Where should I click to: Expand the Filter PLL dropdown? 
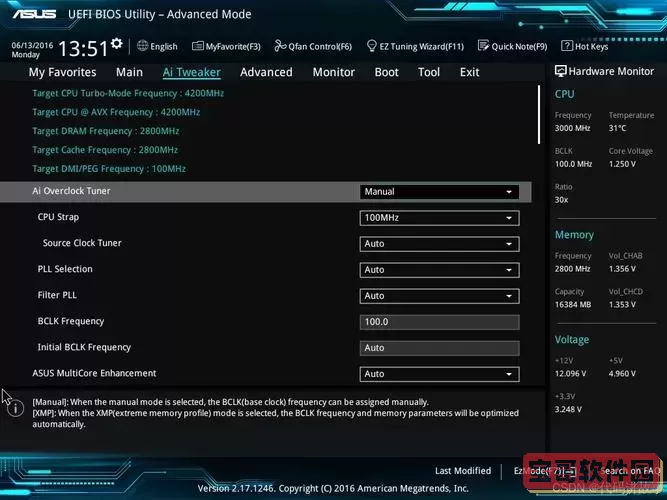pos(439,296)
